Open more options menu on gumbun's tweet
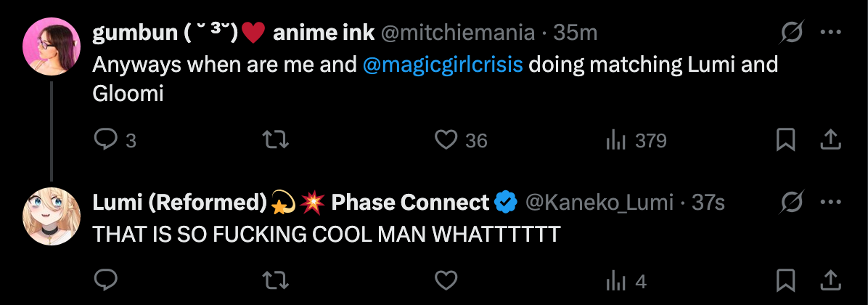 830,33
